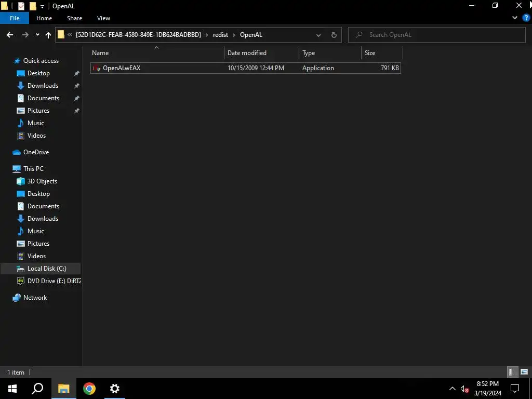Sort by Name column
This screenshot has width=532, height=399.
click(x=157, y=53)
